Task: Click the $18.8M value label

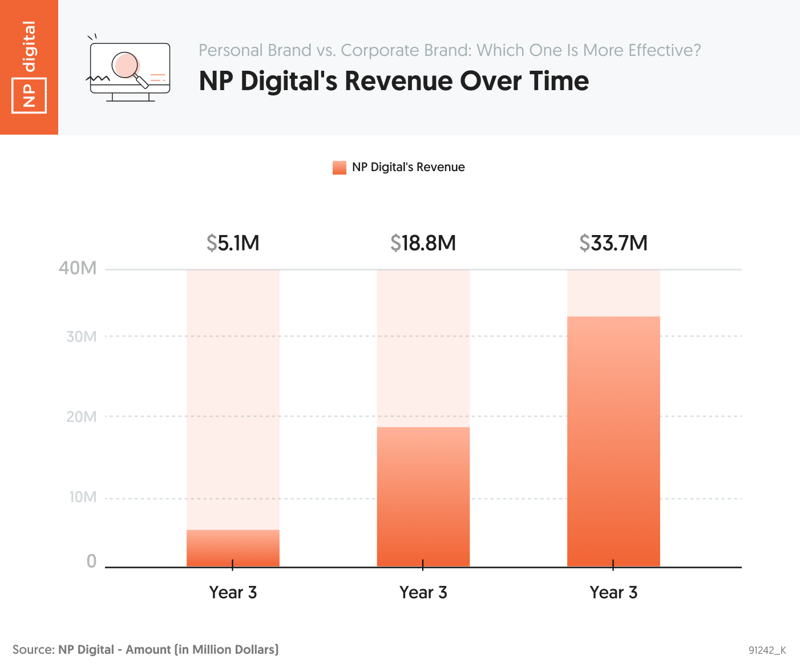Action: 423,243
